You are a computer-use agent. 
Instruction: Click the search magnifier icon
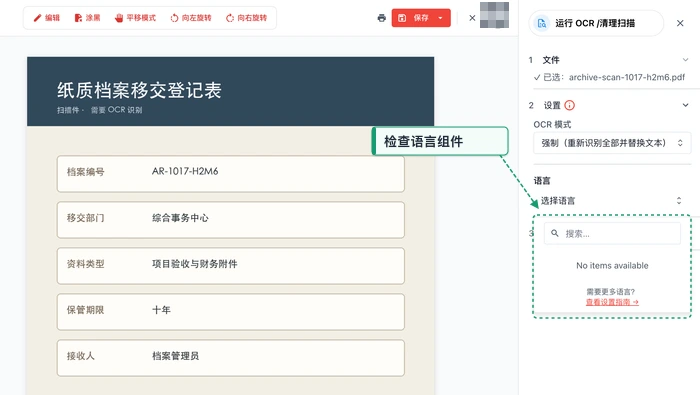pos(555,233)
